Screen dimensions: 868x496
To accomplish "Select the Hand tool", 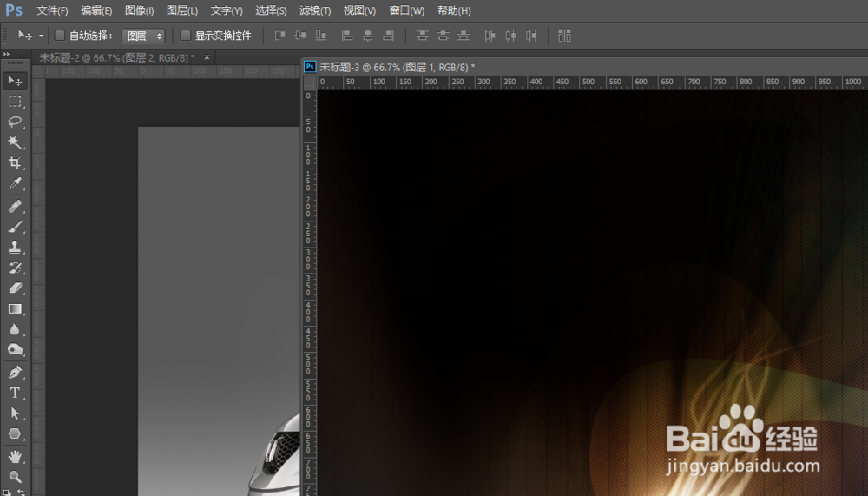I will tap(15, 457).
